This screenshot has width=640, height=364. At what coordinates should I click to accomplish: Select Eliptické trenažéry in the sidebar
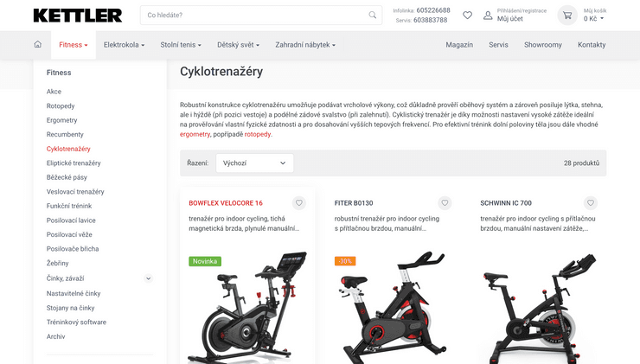click(74, 163)
